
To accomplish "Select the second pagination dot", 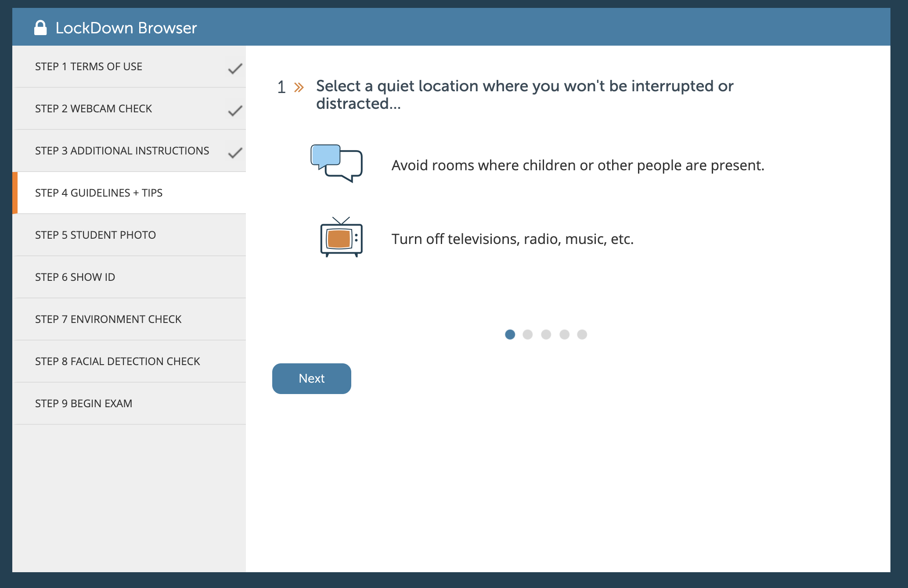I will [527, 334].
